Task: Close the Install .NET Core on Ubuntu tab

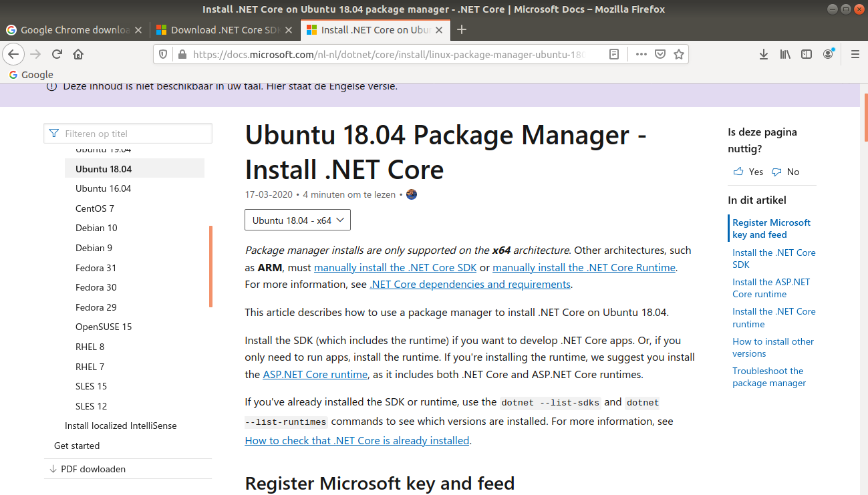Action: click(439, 30)
